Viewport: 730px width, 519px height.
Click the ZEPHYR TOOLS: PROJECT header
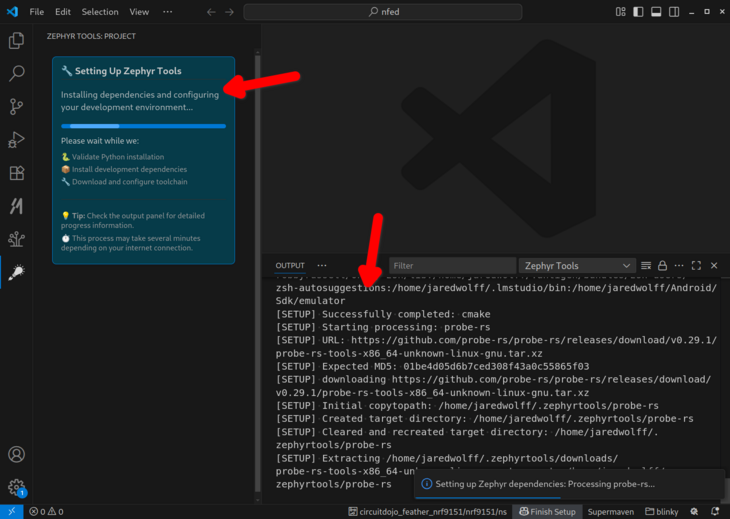(91, 36)
